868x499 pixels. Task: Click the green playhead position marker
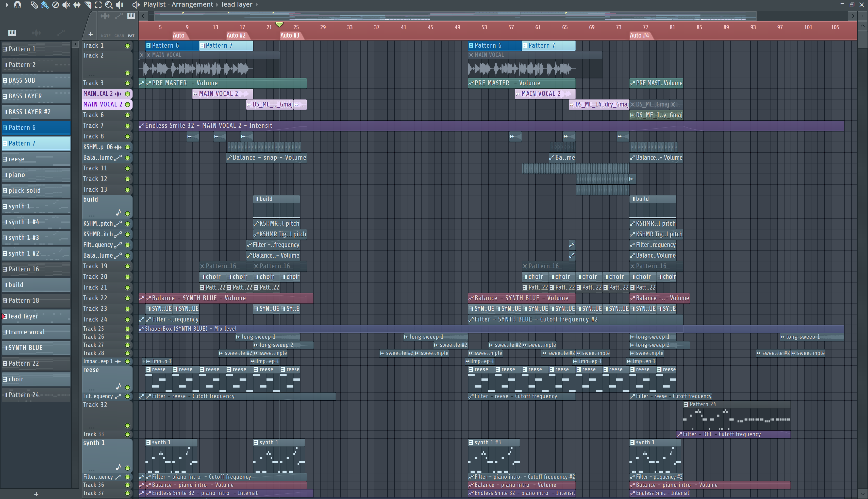coord(279,25)
